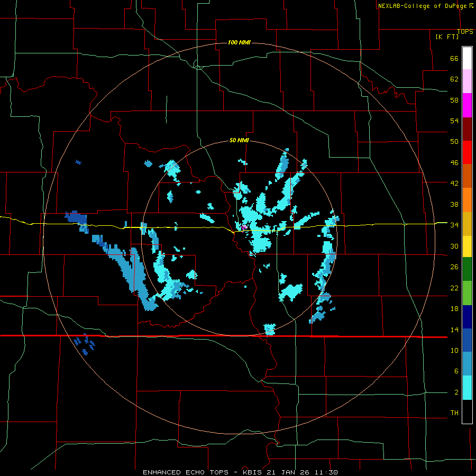This screenshot has height=476, width=476.
Task: Click the yellow 34 kft legend swatch
Action: 467,246
